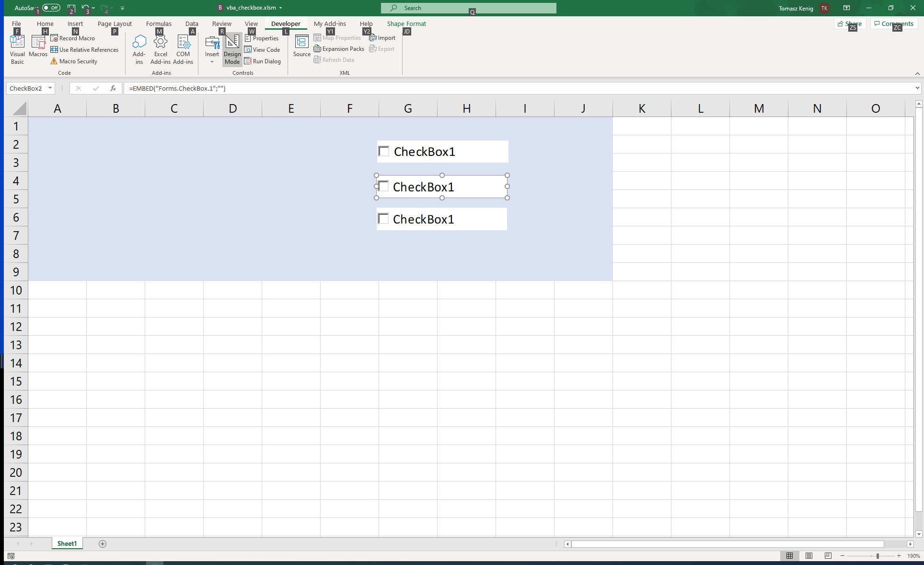The height and width of the screenshot is (565, 924).
Task: Switch to the Formulas ribbon tab
Action: pos(159,24)
